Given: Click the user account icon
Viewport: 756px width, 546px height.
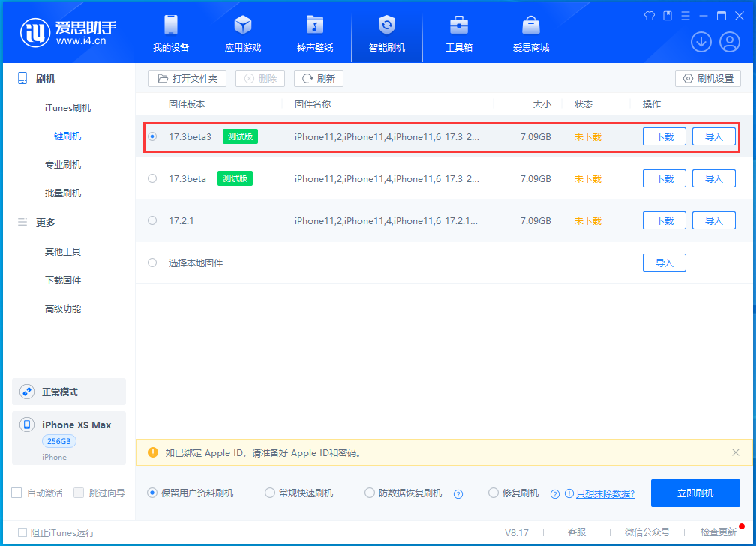Looking at the screenshot, I should [729, 42].
